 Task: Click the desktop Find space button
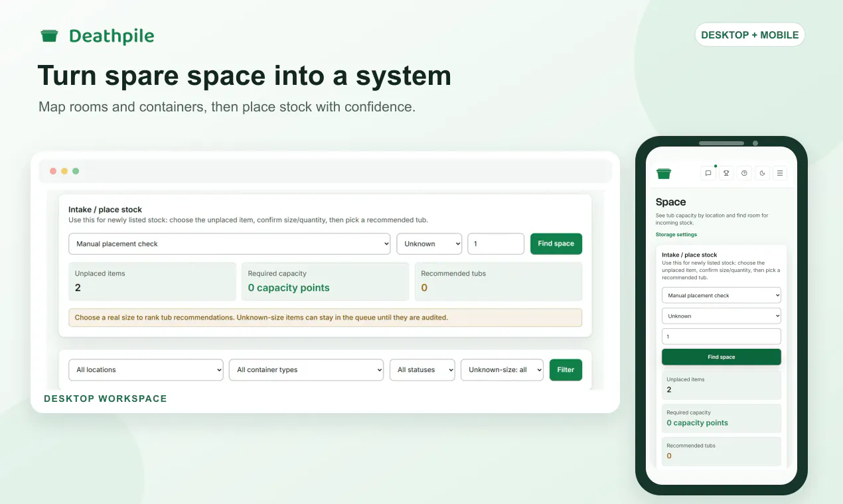pyautogui.click(x=556, y=243)
